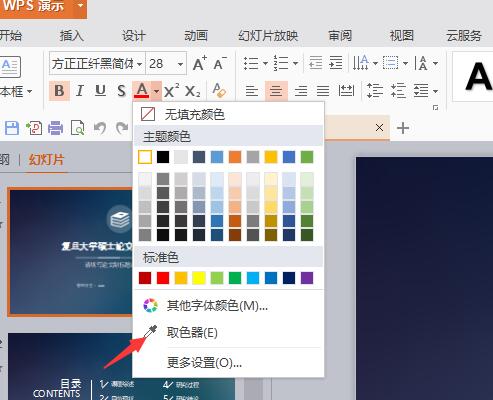Click the export to PDF icon
The image size is (493, 400).
pyautogui.click(x=34, y=128)
